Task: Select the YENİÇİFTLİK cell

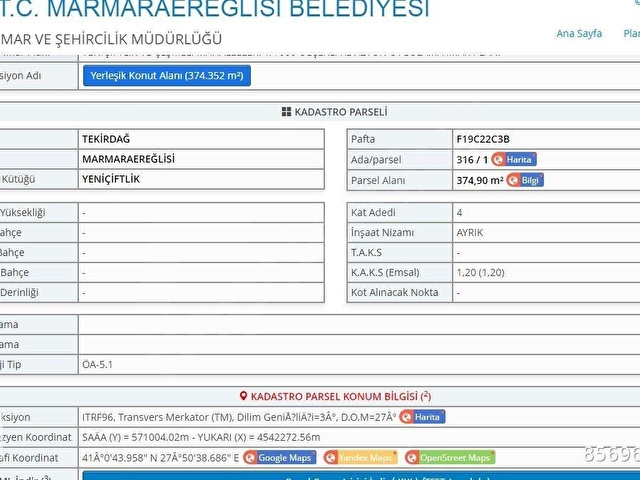Action: 201,179
